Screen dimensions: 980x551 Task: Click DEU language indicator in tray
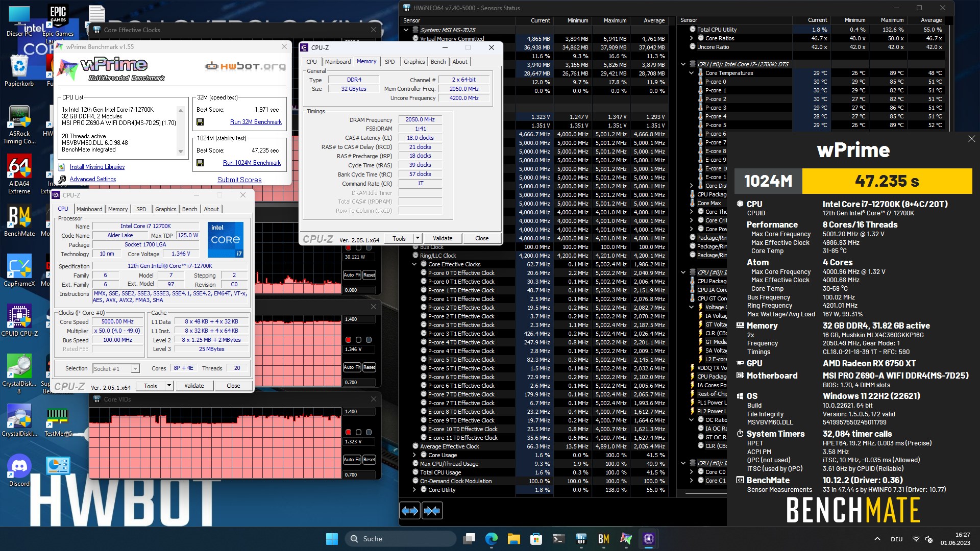click(896, 539)
